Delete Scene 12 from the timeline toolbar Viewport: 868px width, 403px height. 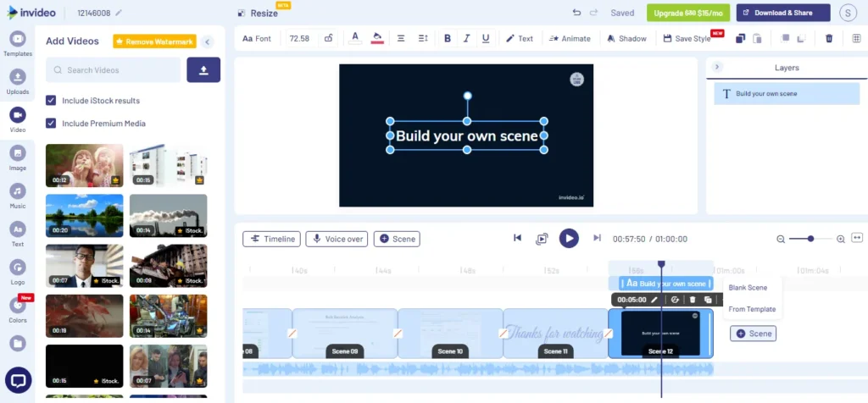pyautogui.click(x=692, y=300)
